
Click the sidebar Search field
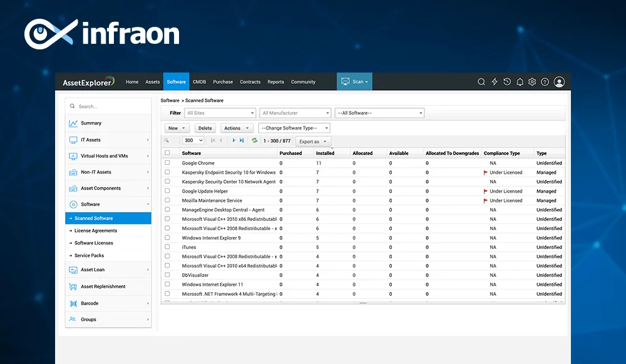(108, 106)
